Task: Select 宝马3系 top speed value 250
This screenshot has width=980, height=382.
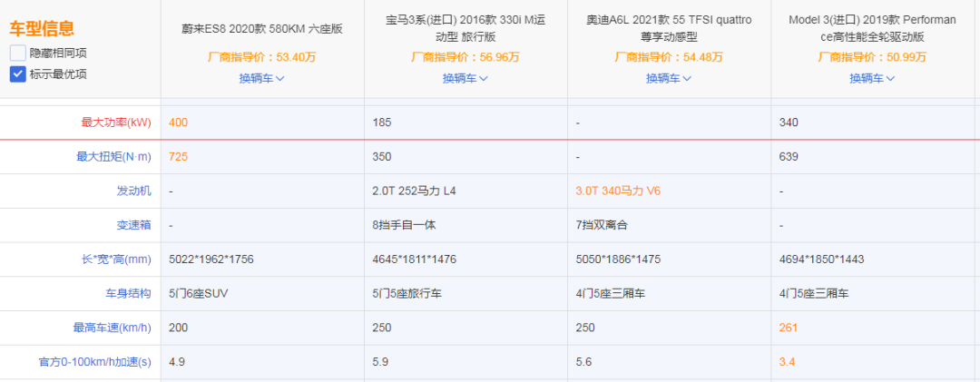Action: [x=381, y=328]
